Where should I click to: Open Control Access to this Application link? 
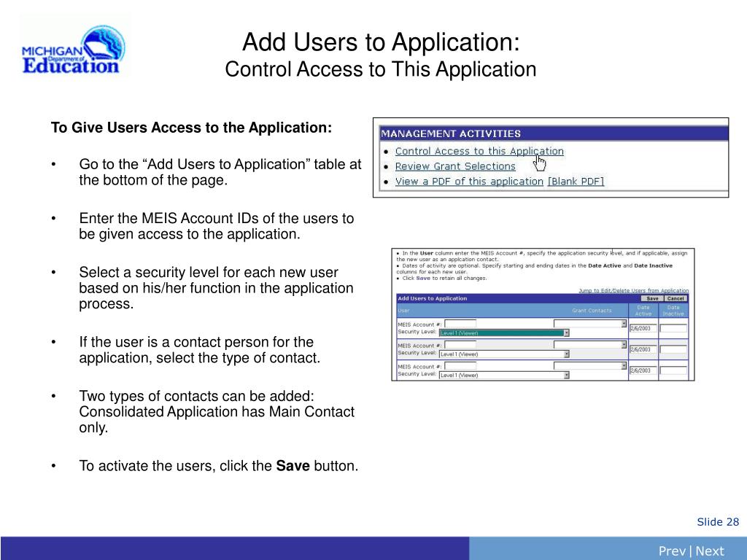479,151
